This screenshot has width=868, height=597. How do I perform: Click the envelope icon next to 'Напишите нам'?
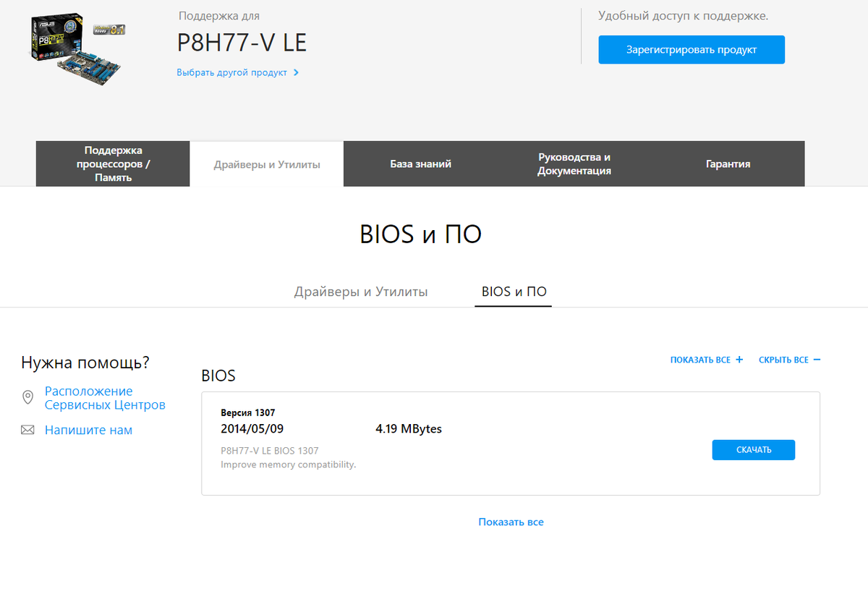27,430
